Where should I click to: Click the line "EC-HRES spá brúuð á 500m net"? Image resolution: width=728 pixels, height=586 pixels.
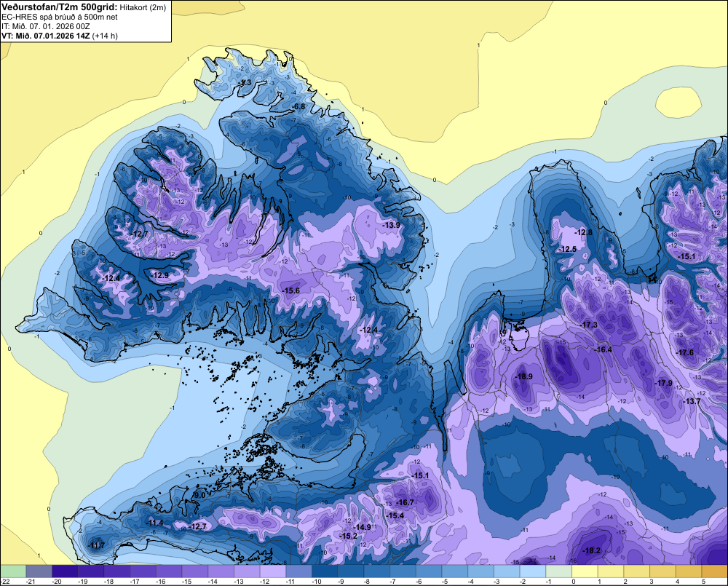click(x=60, y=17)
